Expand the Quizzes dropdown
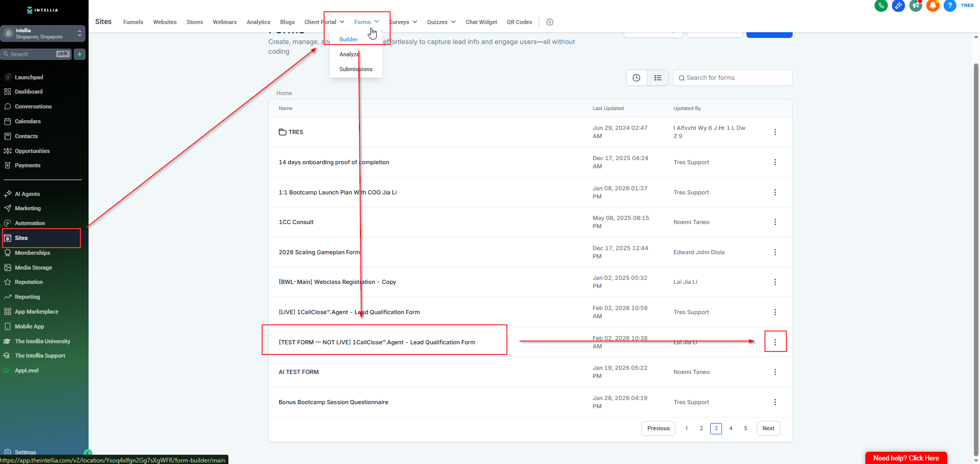 (441, 22)
